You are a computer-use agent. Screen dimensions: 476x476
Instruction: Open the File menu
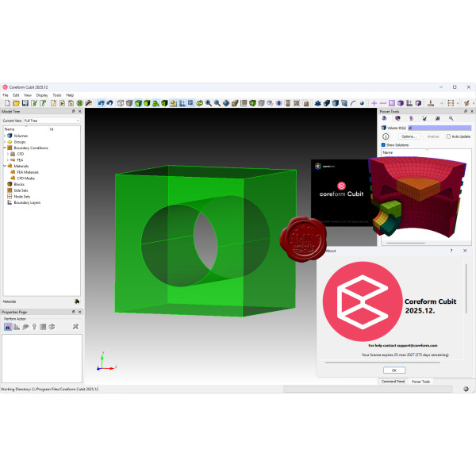point(6,95)
